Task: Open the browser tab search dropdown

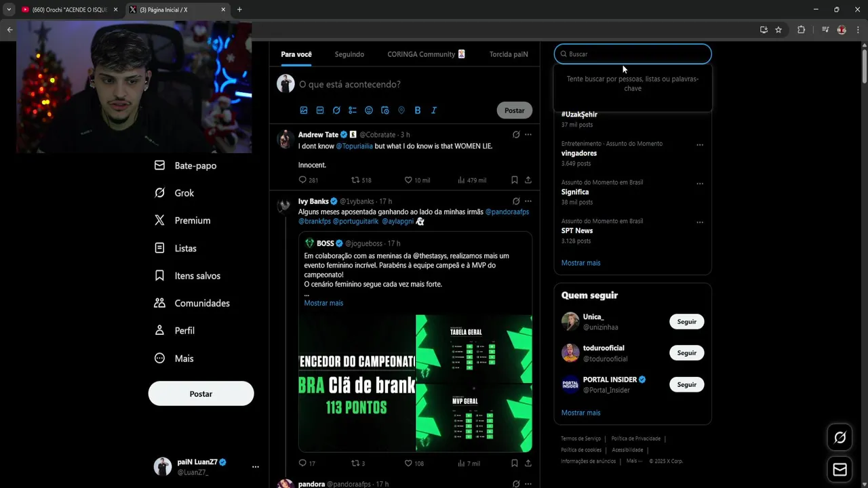Action: tap(9, 9)
